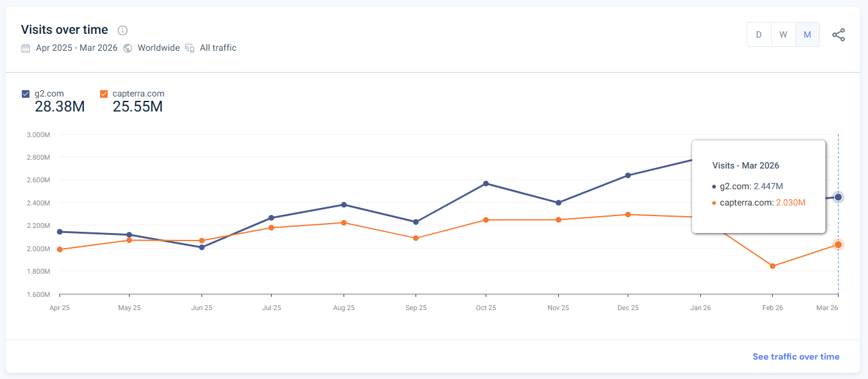
Task: Click the 1.600M y-axis label
Action: coord(38,294)
